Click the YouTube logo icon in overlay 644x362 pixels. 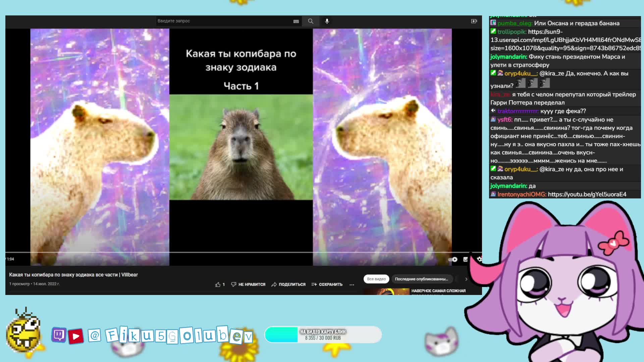tap(76, 336)
